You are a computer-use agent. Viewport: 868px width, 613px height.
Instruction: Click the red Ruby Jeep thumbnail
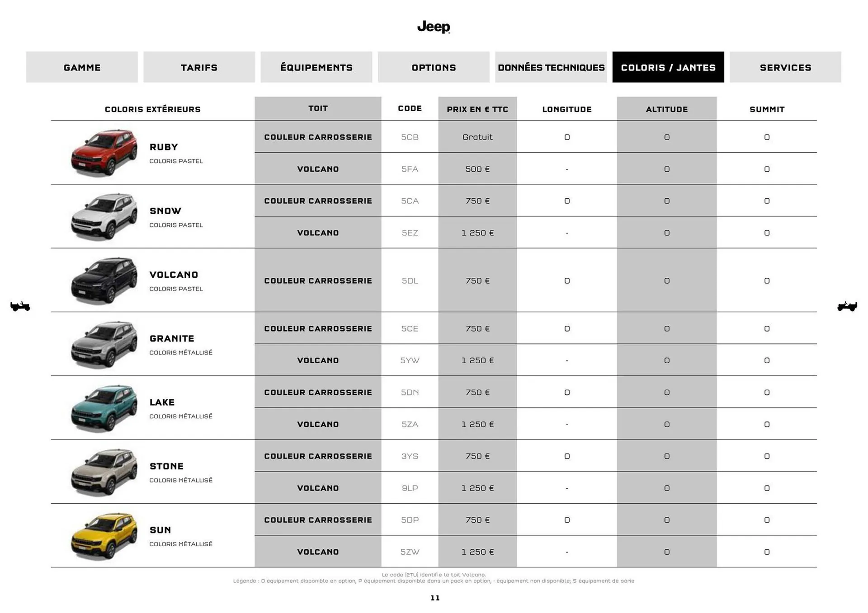(x=104, y=153)
